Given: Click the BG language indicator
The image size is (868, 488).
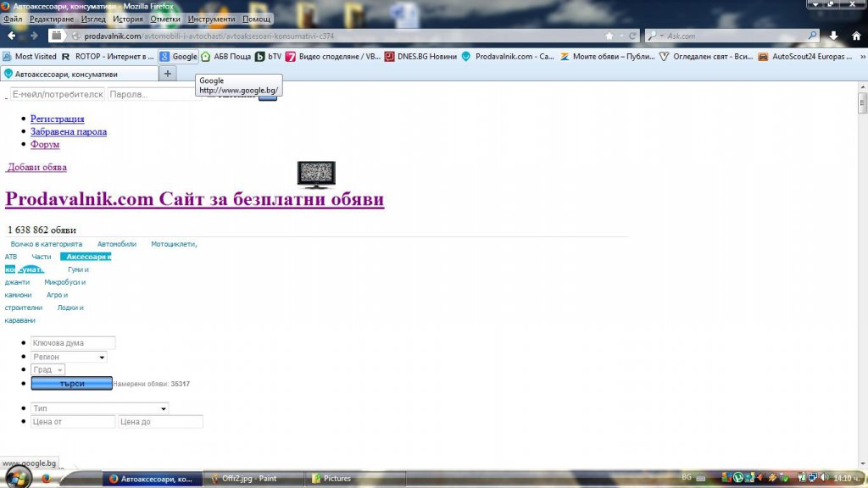Looking at the screenshot, I should pos(687,478).
